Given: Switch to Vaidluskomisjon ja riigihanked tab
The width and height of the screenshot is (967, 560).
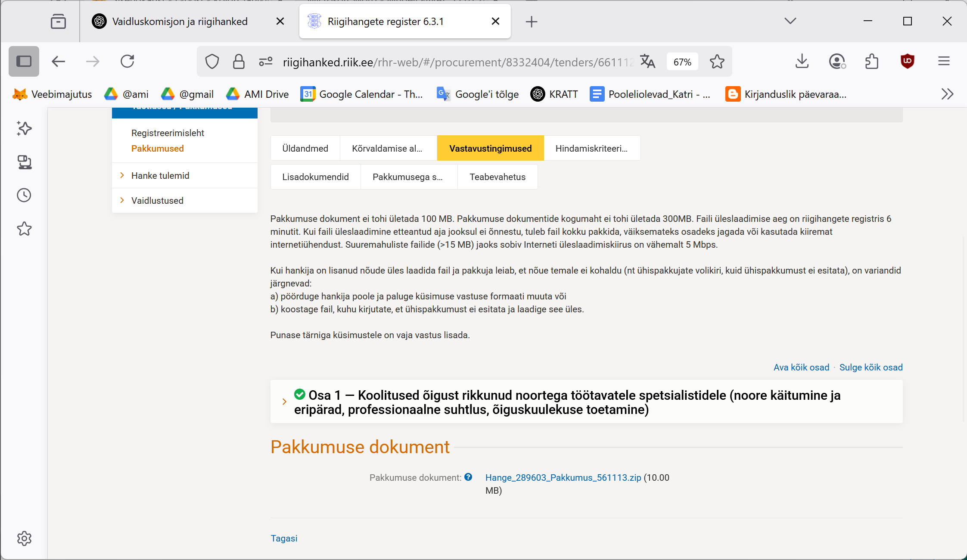Looking at the screenshot, I should coord(180,21).
